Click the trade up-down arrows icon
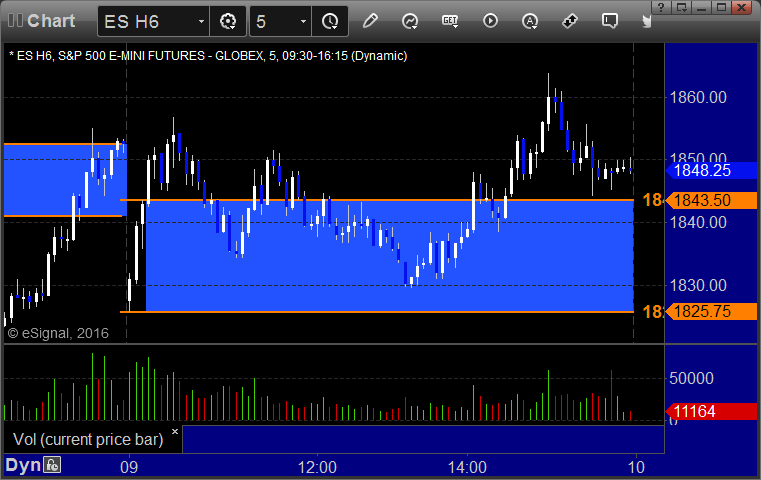Image resolution: width=761 pixels, height=480 pixels. 570,21
